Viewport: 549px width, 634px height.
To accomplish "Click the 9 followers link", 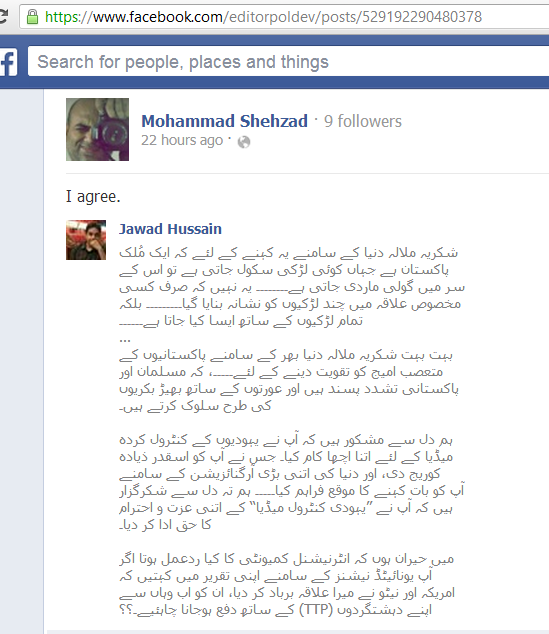I will click(363, 121).
